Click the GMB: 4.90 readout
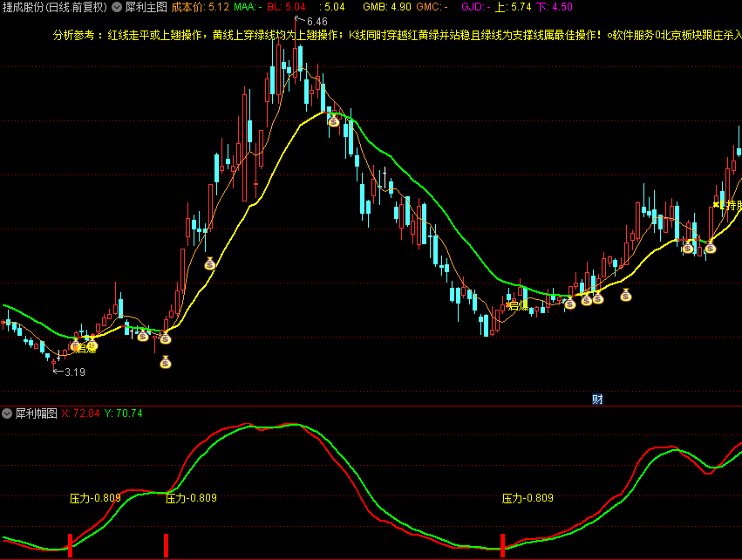 (387, 7)
